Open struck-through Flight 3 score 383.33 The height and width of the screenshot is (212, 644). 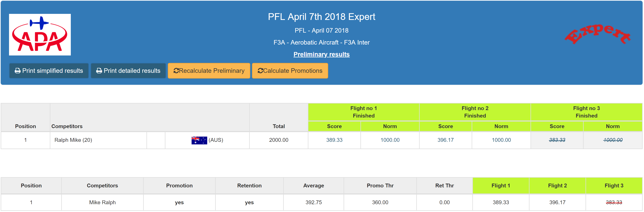(557, 140)
